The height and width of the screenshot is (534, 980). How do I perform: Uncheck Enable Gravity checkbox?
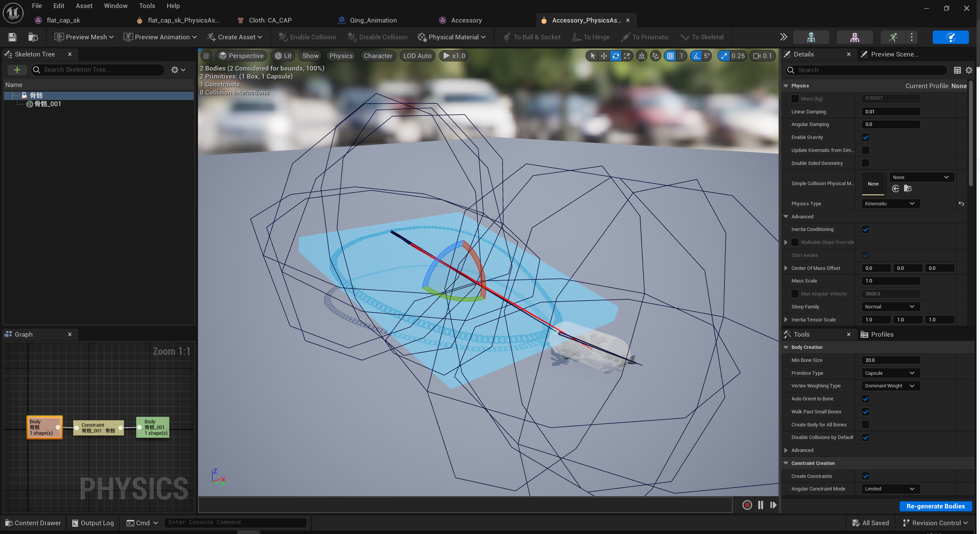(866, 137)
